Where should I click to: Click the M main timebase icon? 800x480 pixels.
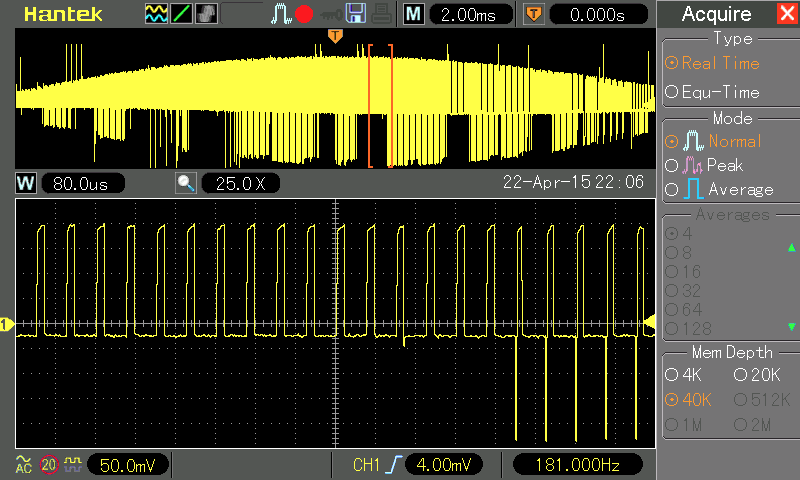click(413, 14)
